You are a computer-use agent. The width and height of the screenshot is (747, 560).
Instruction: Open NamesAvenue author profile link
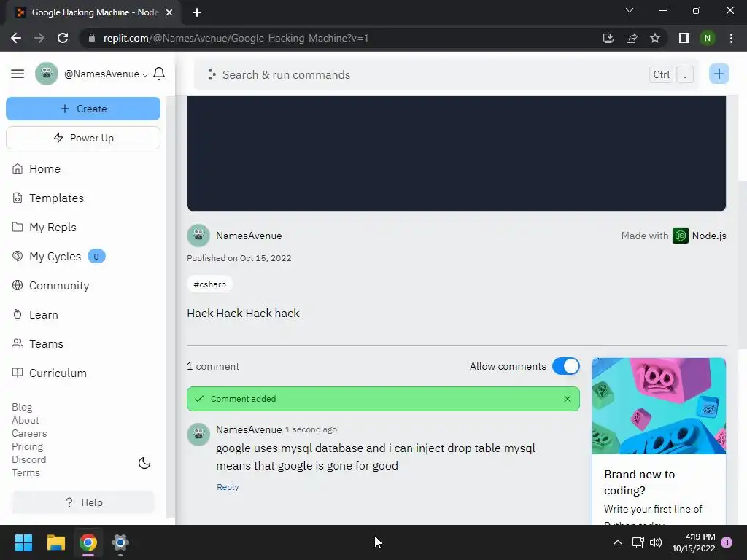pos(249,236)
